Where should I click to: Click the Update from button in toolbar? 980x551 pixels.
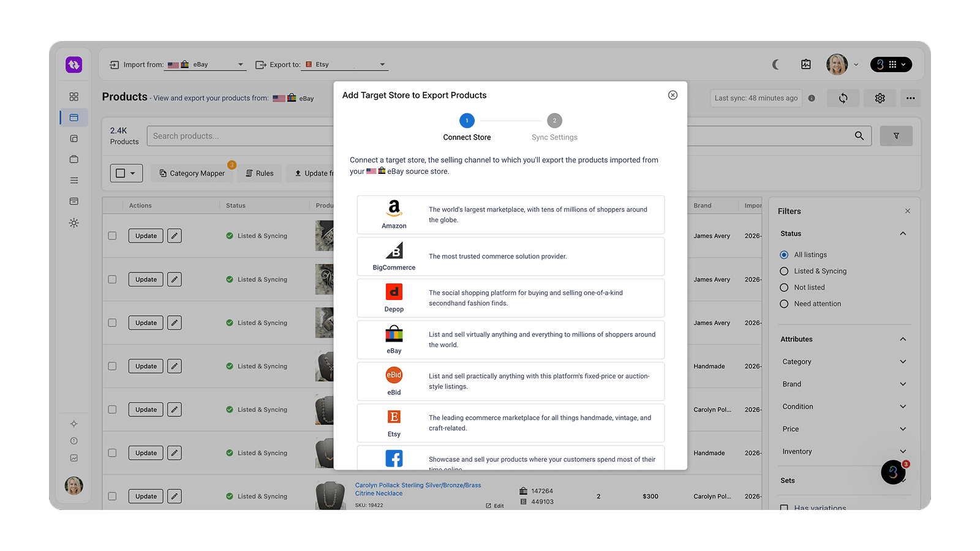tap(311, 173)
